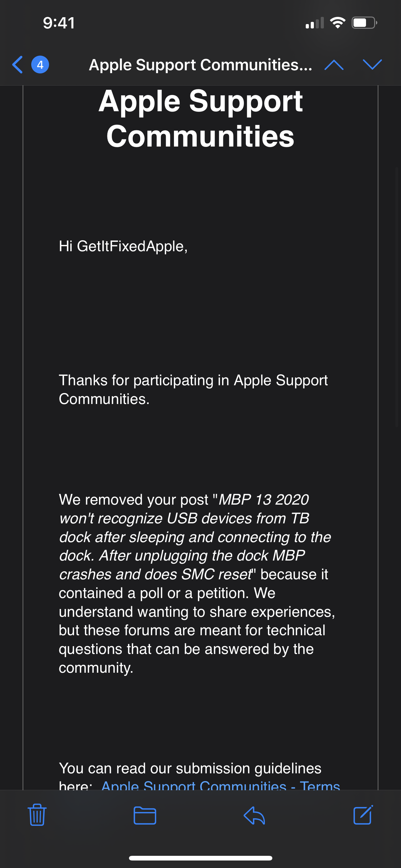
Task: Tap the cellular signal bars indicator
Action: coord(314,23)
